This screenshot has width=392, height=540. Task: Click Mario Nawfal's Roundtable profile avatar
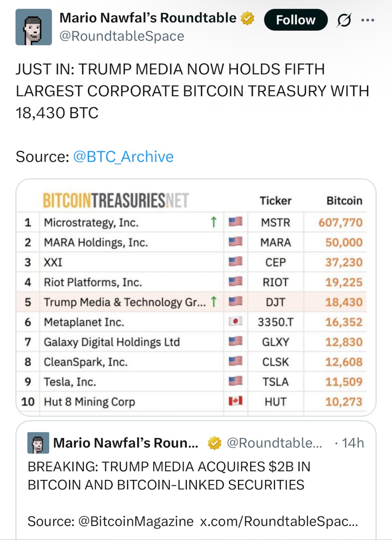tap(33, 27)
